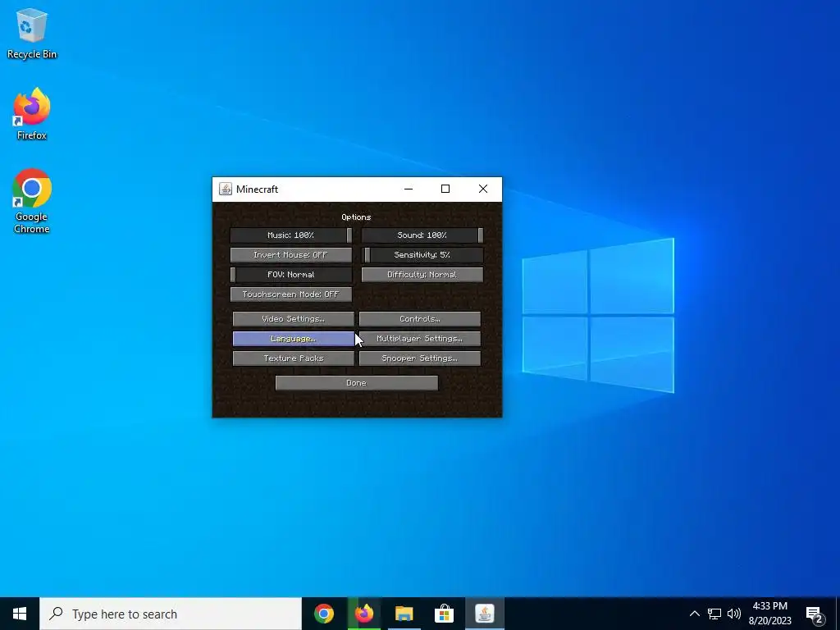This screenshot has height=630, width=840.
Task: Click the search magnifier icon in taskbar
Action: coord(56,614)
